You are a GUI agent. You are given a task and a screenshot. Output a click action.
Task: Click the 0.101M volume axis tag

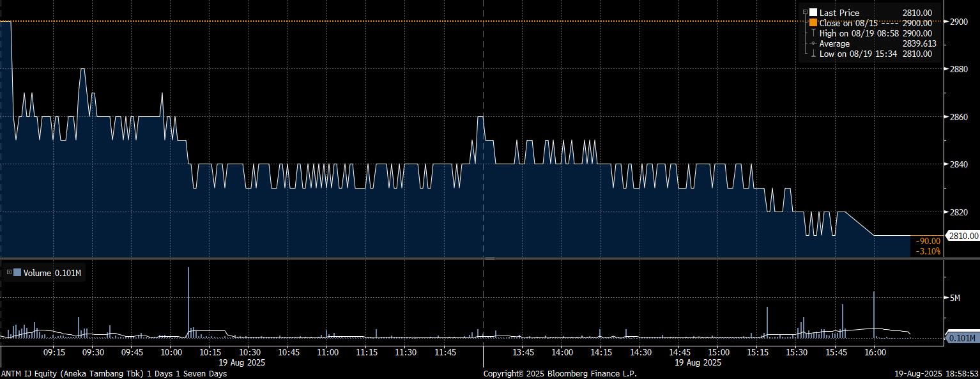click(x=963, y=338)
